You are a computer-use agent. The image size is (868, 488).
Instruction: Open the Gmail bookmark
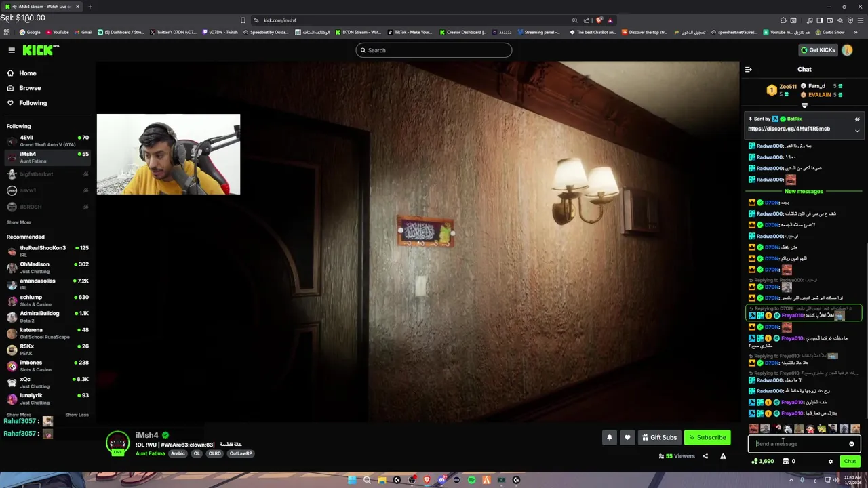pos(83,32)
